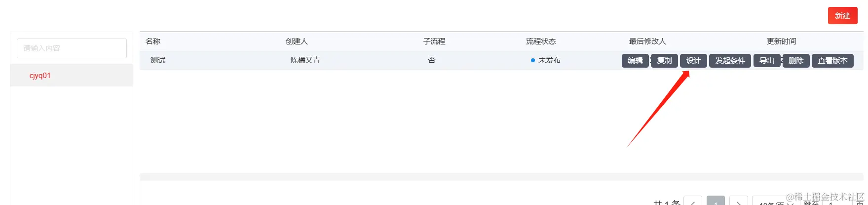868x205 pixels.
Task: Click the 流程状态 column header
Action: pos(541,41)
